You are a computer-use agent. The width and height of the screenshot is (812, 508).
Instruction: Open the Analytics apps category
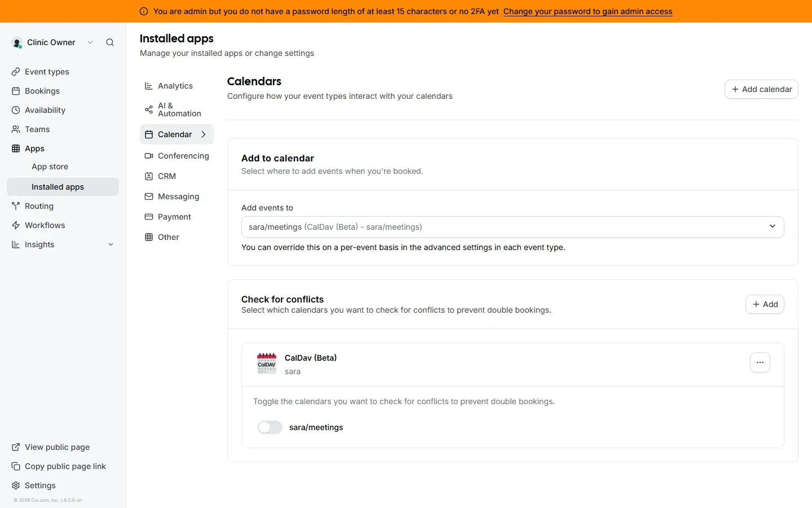[x=176, y=86]
